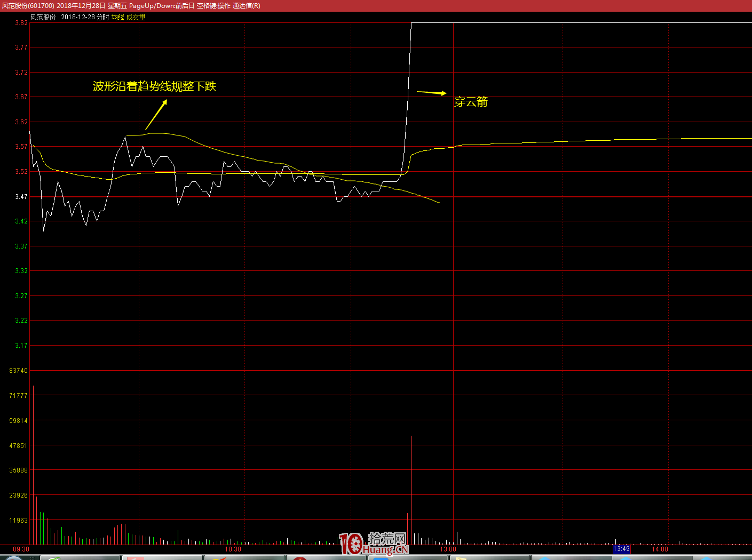Click the 83740 volume axis label
The width and height of the screenshot is (752, 560).
pos(18,371)
